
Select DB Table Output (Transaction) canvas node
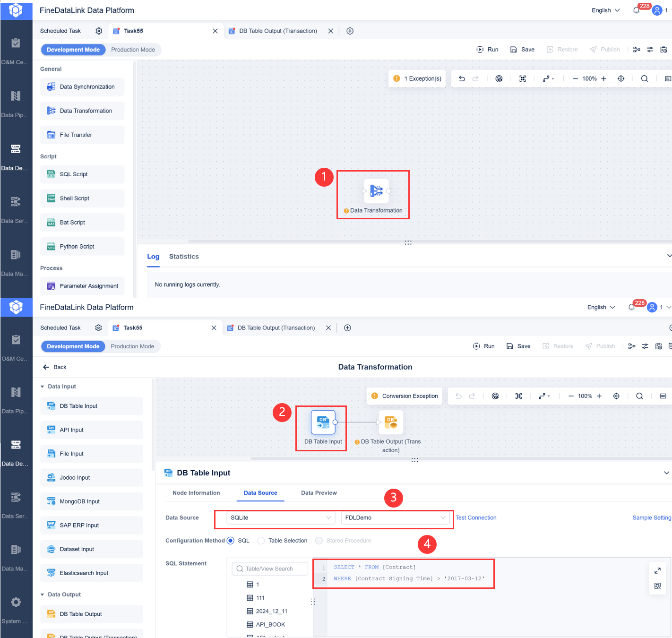(391, 422)
